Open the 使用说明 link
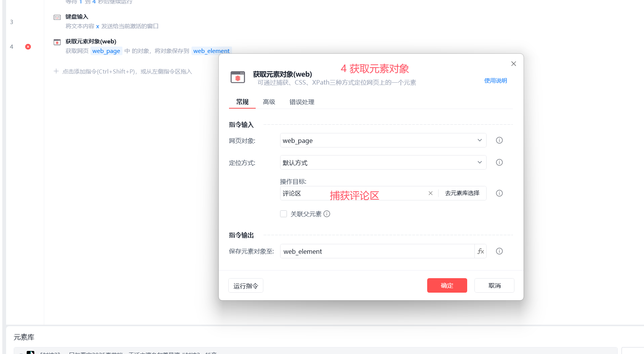Screen dimensions: 644x354 pyautogui.click(x=495, y=80)
